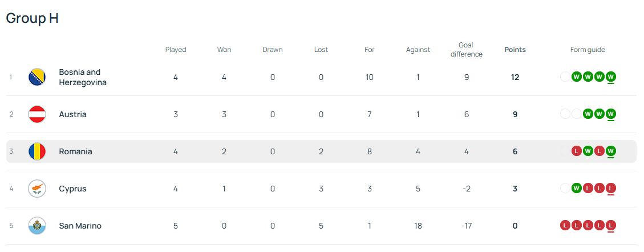
Task: Click the San Marino flag icon
Action: (37, 226)
